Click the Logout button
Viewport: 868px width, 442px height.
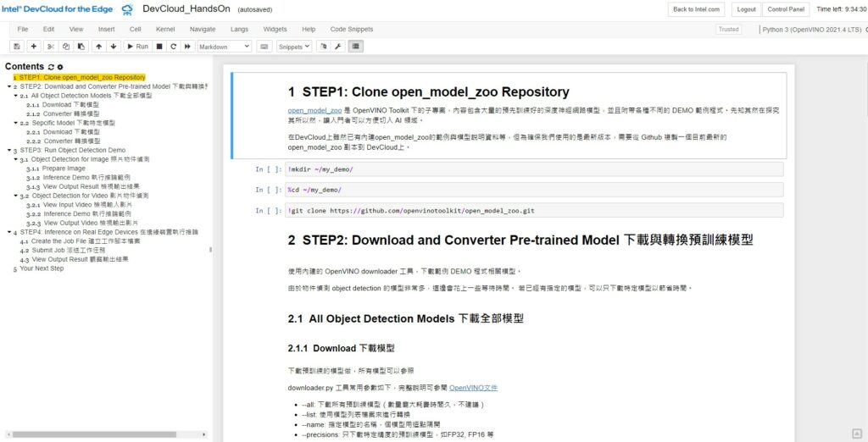point(746,9)
